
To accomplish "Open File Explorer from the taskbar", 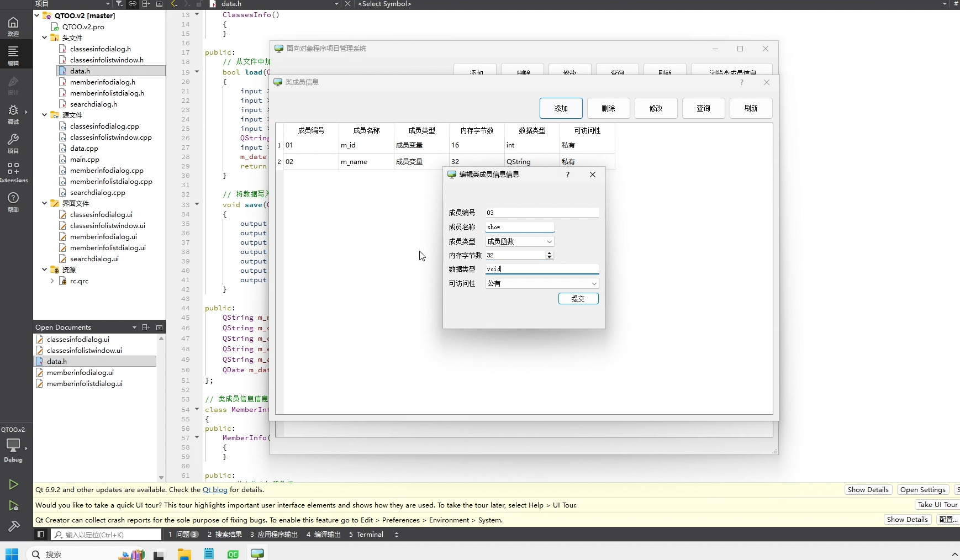I will [x=184, y=554].
